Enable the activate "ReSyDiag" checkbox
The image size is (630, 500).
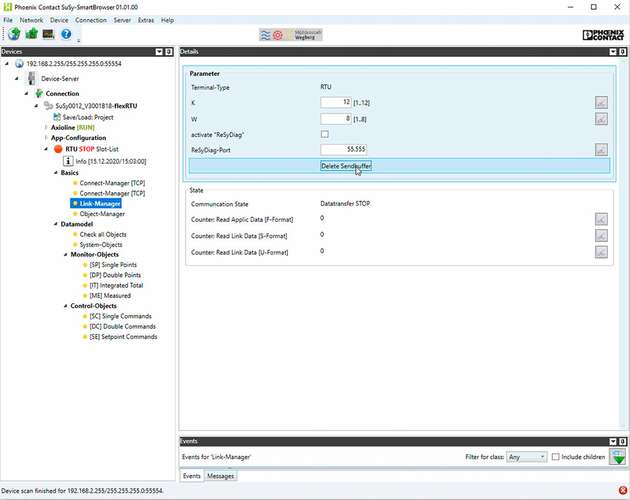[x=324, y=134]
